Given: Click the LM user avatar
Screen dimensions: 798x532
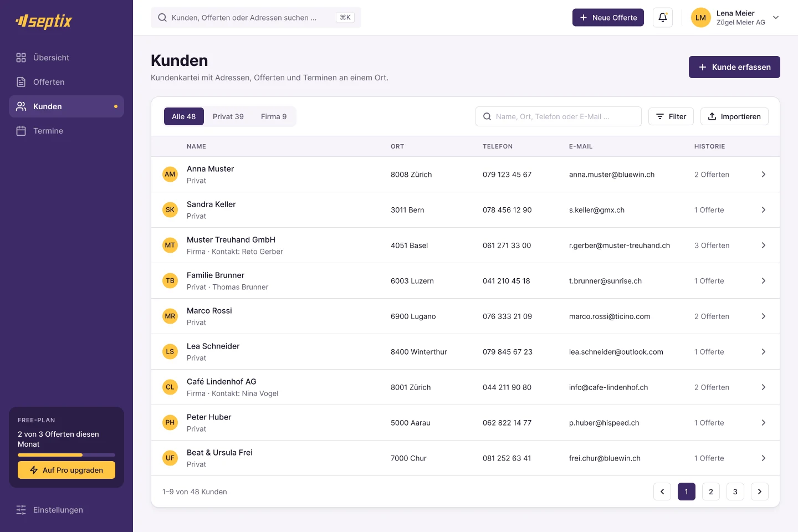Looking at the screenshot, I should (701, 18).
